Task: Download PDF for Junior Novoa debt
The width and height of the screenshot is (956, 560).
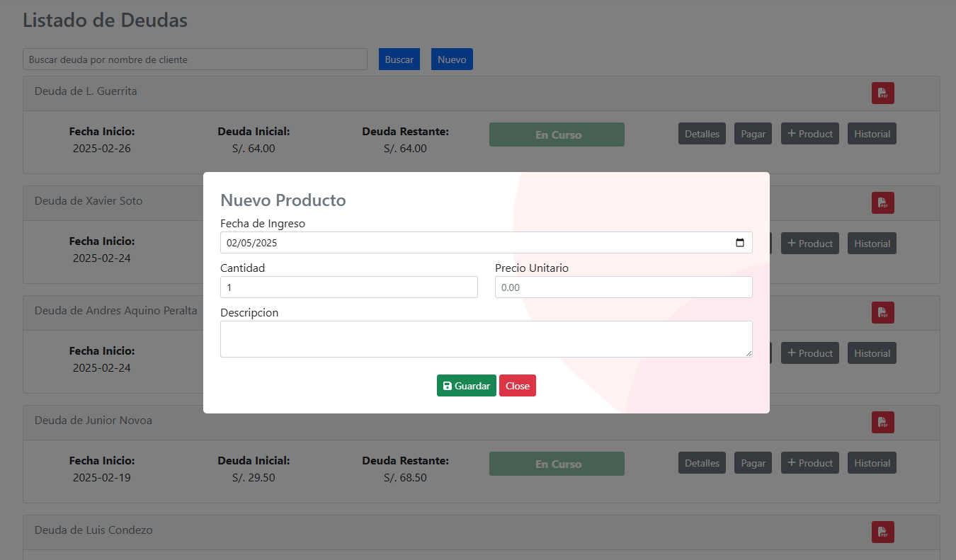Action: tap(882, 422)
